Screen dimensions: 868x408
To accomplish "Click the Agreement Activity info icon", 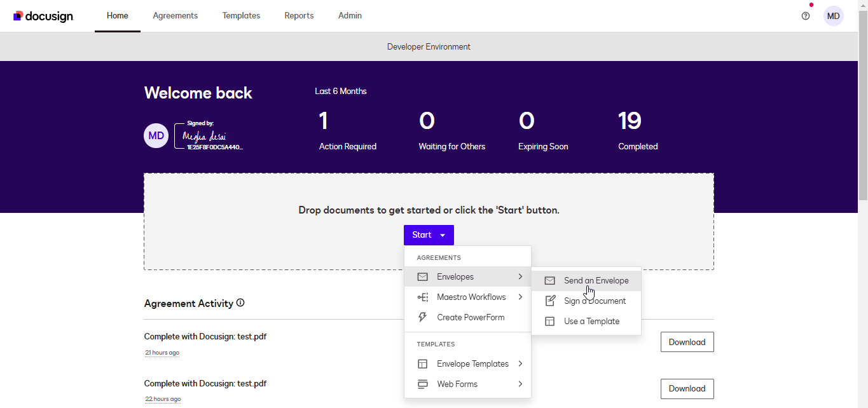I will click(240, 303).
